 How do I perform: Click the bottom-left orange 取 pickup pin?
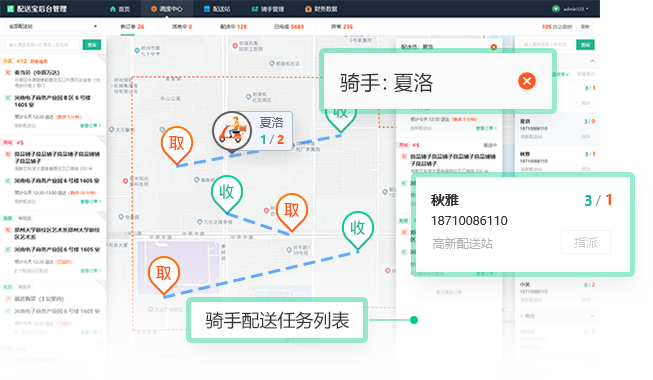click(164, 275)
